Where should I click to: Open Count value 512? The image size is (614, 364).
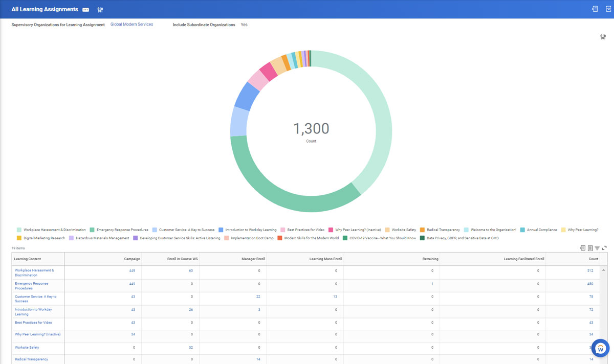point(590,270)
